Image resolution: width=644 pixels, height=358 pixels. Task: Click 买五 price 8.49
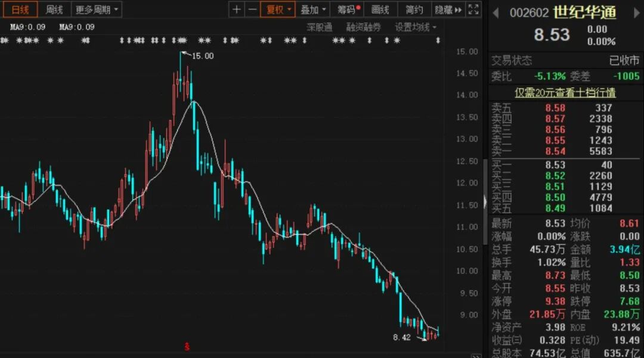tap(555, 208)
